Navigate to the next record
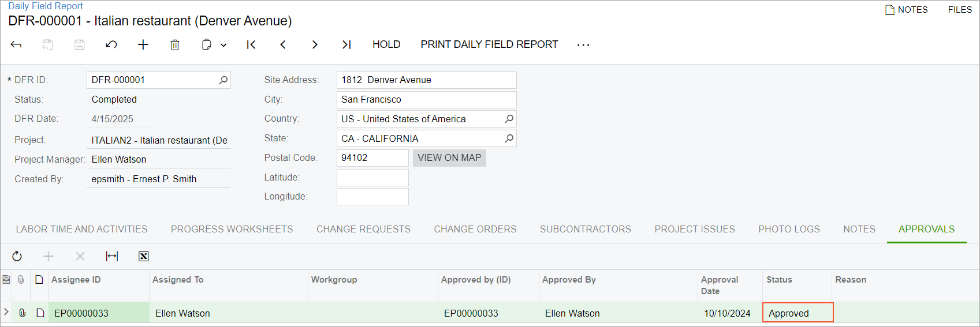The image size is (980, 327). pos(315,44)
